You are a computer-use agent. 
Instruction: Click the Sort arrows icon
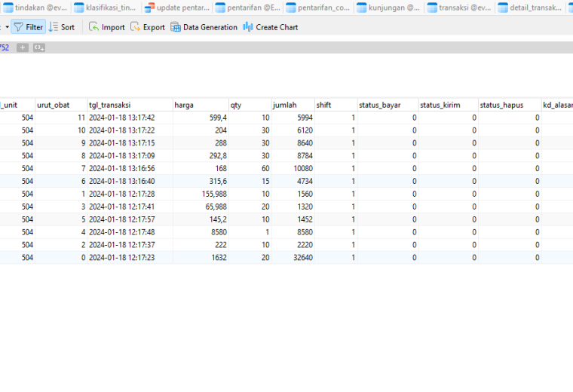[x=54, y=26]
